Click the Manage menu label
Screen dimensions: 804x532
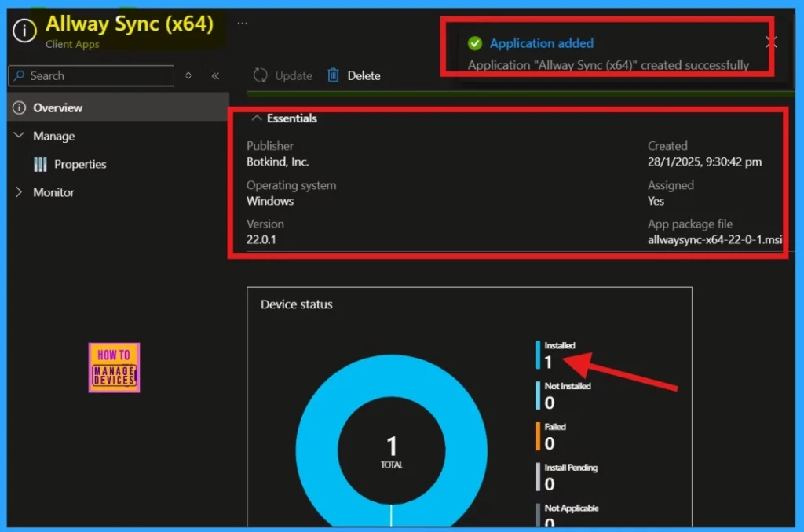click(x=54, y=137)
